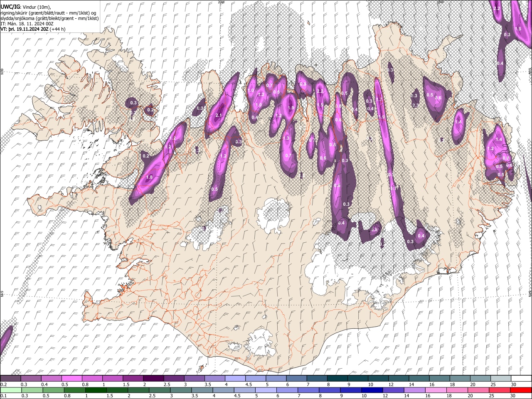Click the light pink 16 swatch in lower legend

[x=436, y=390]
